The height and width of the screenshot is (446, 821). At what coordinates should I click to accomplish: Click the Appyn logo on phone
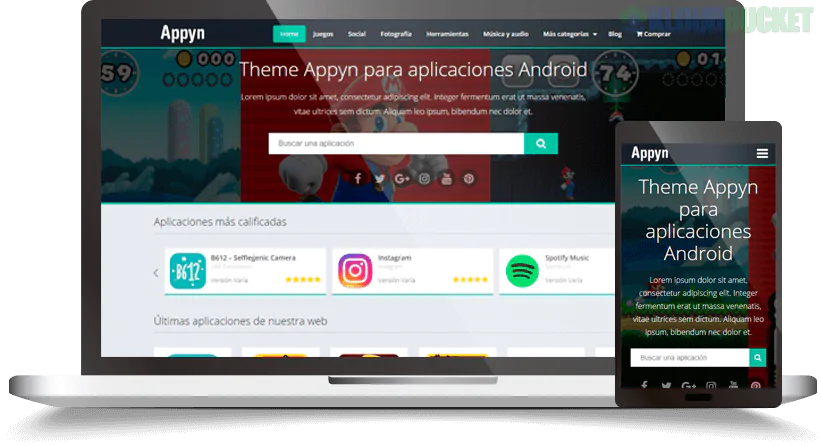click(650, 153)
